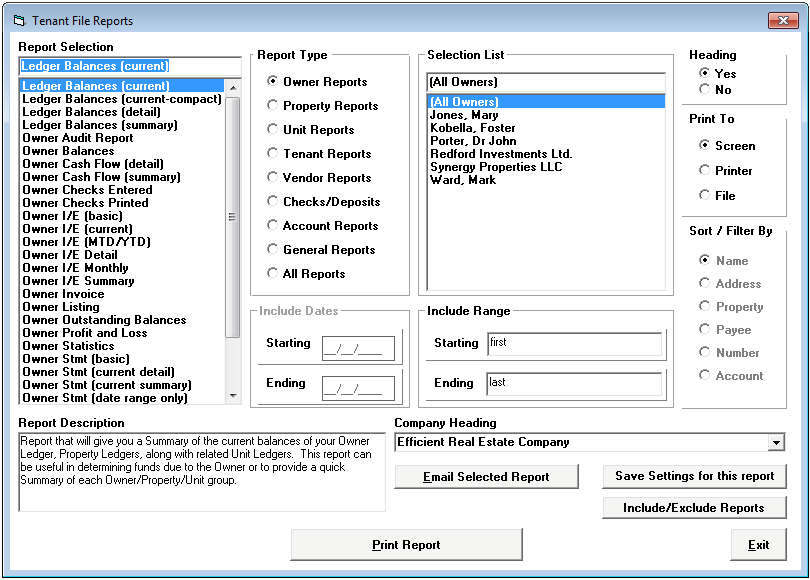
Task: Click the Starting range field showing 'first'
Action: 575,344
